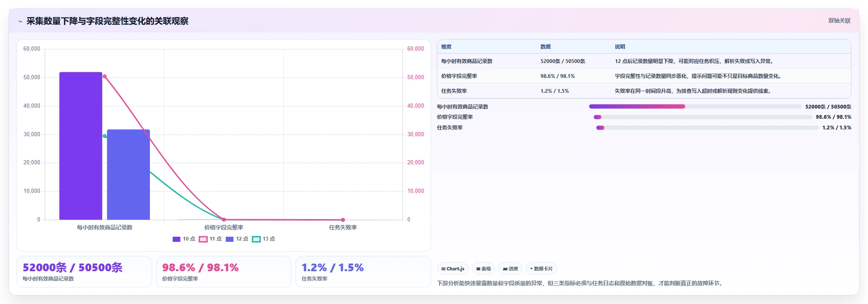Toggle the 11 点 legend item
The image size is (868, 304).
[210, 239]
